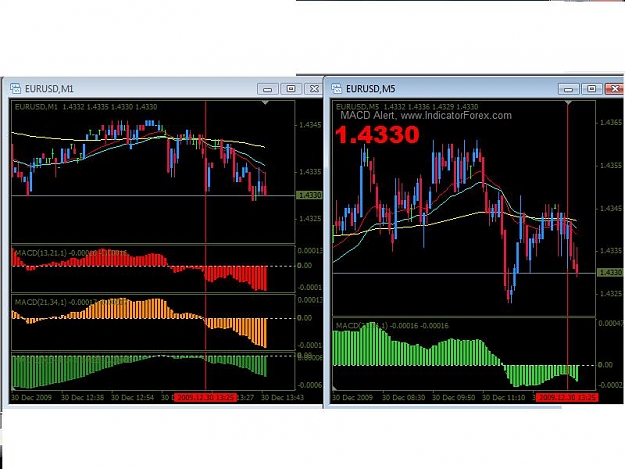Viewport: 625px width, 469px height.
Task: Maximize the EURUSD,M5 chart window
Action: pyautogui.click(x=592, y=89)
